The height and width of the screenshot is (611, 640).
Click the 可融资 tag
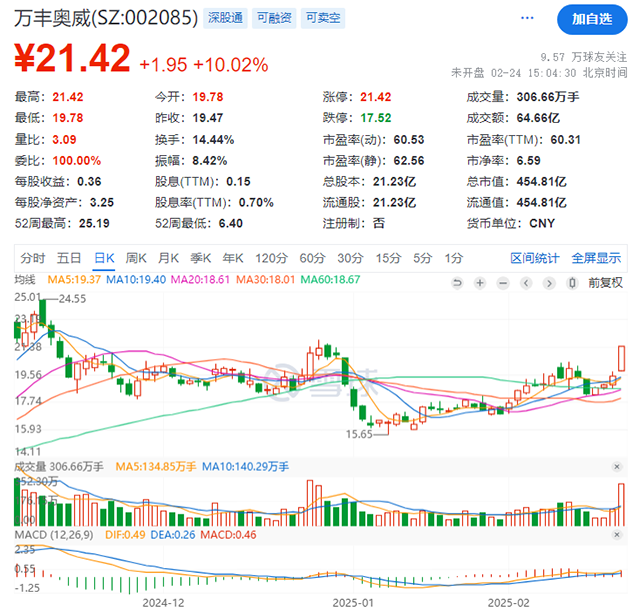(x=274, y=18)
